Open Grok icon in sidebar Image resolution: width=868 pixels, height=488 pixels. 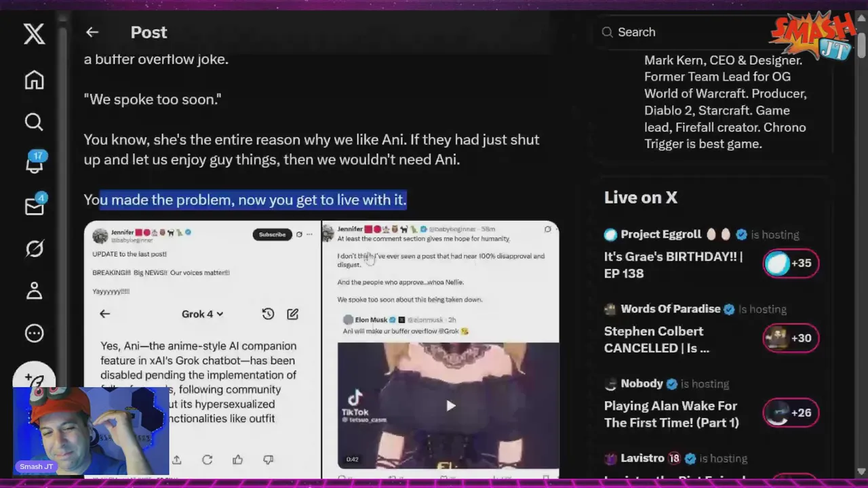34,249
